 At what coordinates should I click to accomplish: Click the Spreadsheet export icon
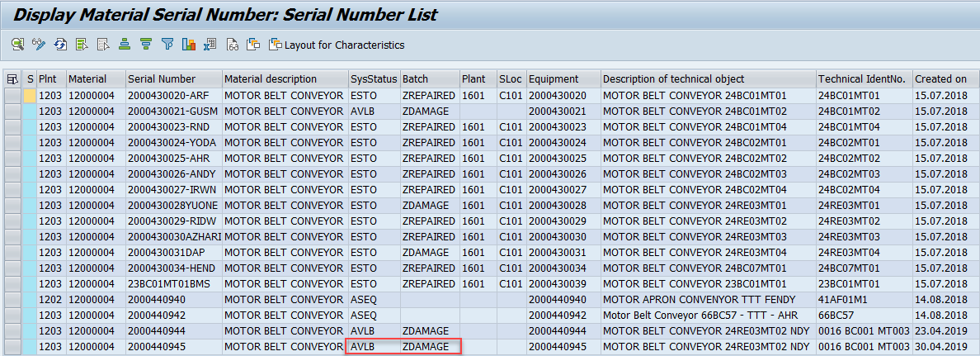[x=210, y=45]
